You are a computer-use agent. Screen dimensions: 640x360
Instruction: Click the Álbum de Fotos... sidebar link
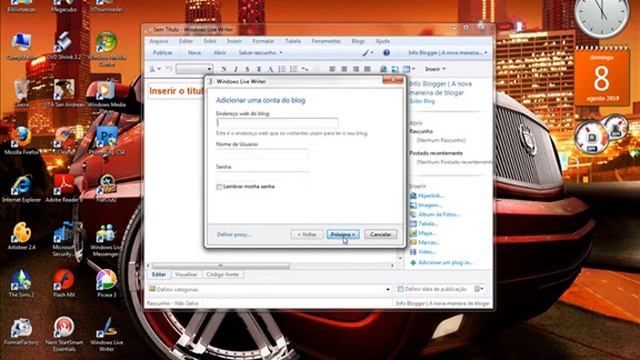coord(439,214)
